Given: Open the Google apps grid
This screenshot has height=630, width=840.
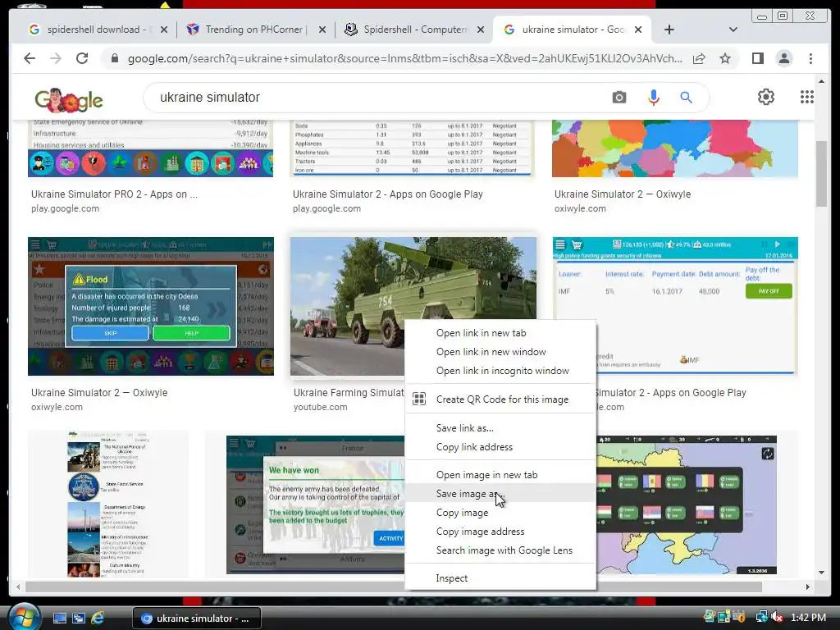Looking at the screenshot, I should [x=807, y=97].
